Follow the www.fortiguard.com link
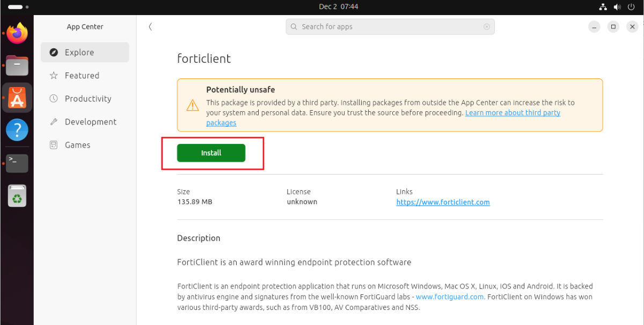Screen dimensions: 644x325 (450, 297)
